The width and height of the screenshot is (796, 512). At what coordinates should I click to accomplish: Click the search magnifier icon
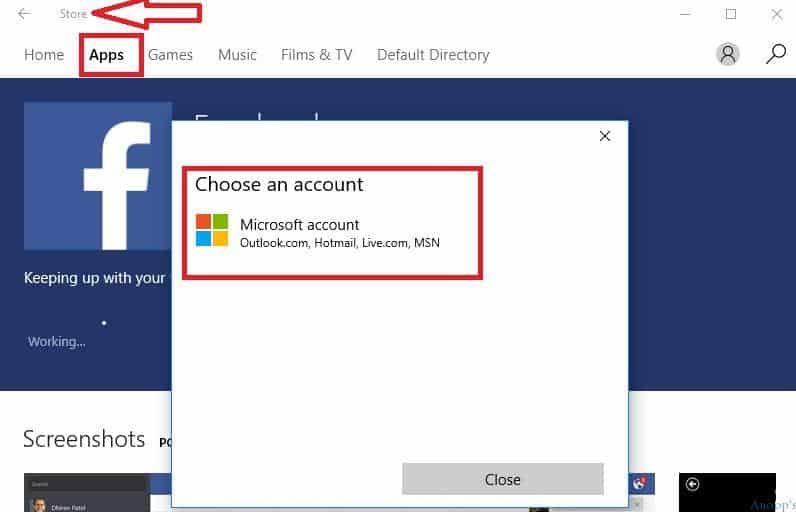point(776,55)
